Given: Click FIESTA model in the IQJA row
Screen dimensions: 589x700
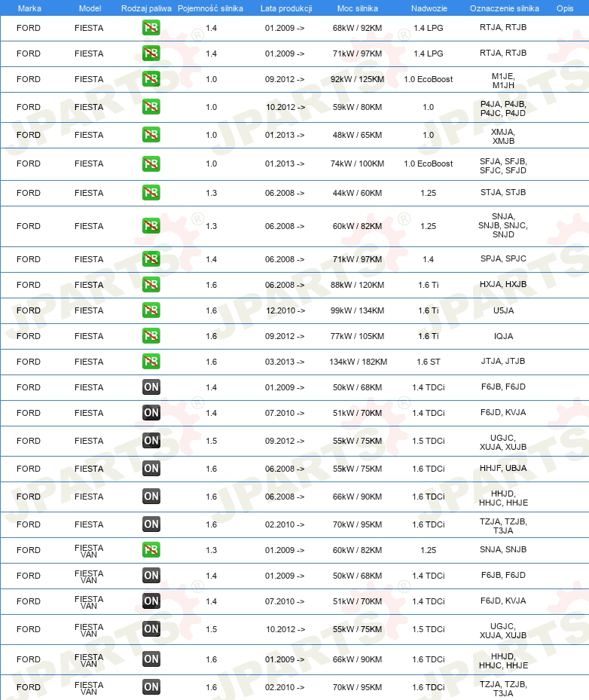Looking at the screenshot, I should [89, 336].
